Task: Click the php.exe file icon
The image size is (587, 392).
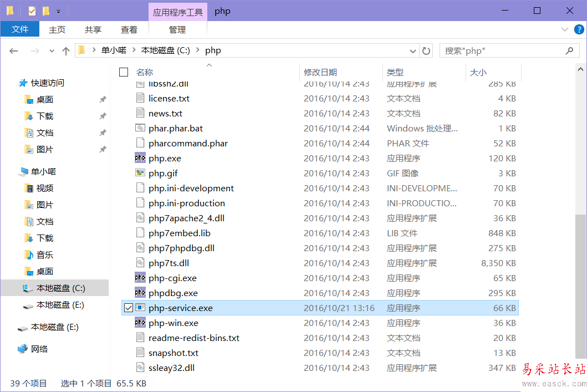Action: coord(140,158)
